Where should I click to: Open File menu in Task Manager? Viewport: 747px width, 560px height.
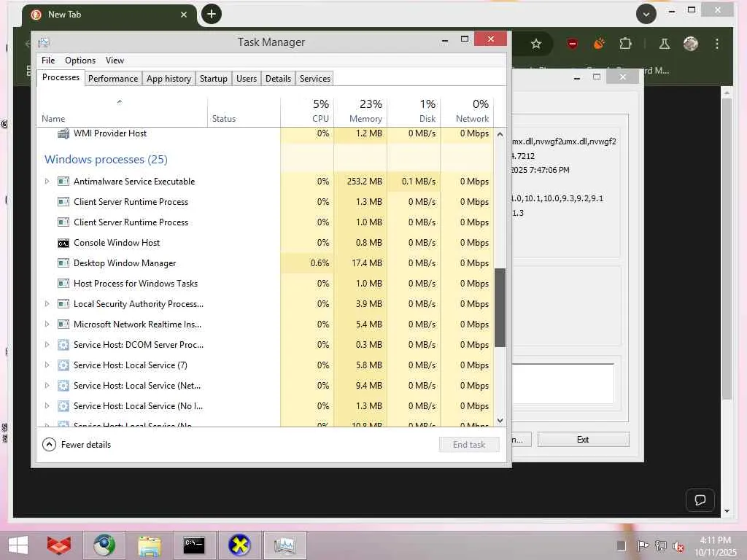point(48,61)
